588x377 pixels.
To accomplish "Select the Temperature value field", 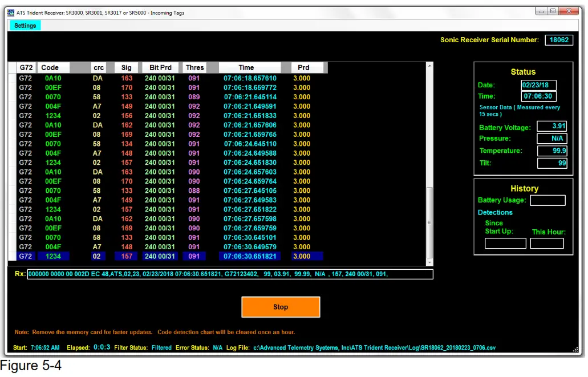I will [552, 151].
